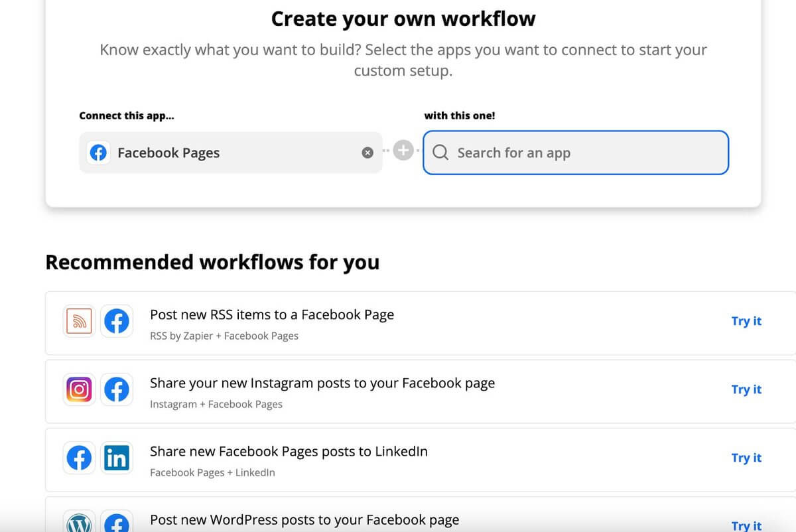
Task: Click the plus icon between the app fields
Action: [403, 151]
